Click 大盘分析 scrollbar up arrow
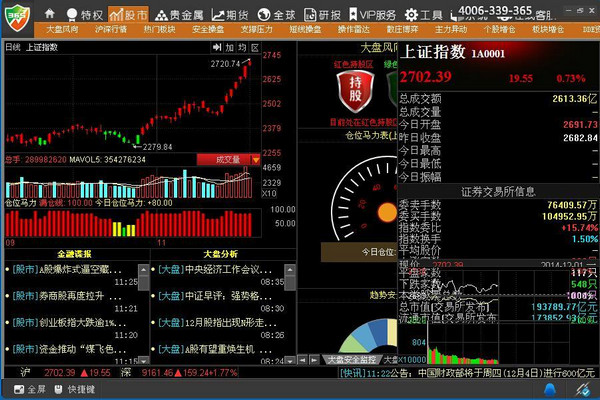Viewport: 600px width, 400px height. [x=290, y=270]
